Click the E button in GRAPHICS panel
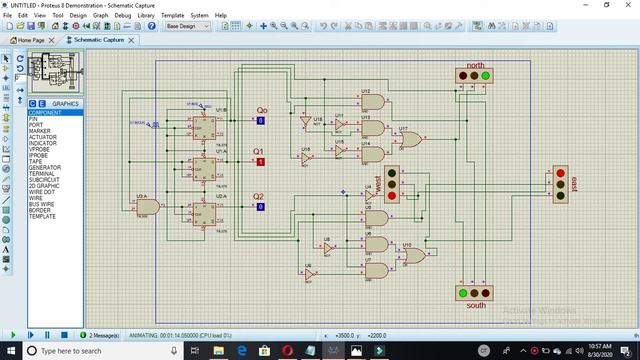 [x=42, y=104]
